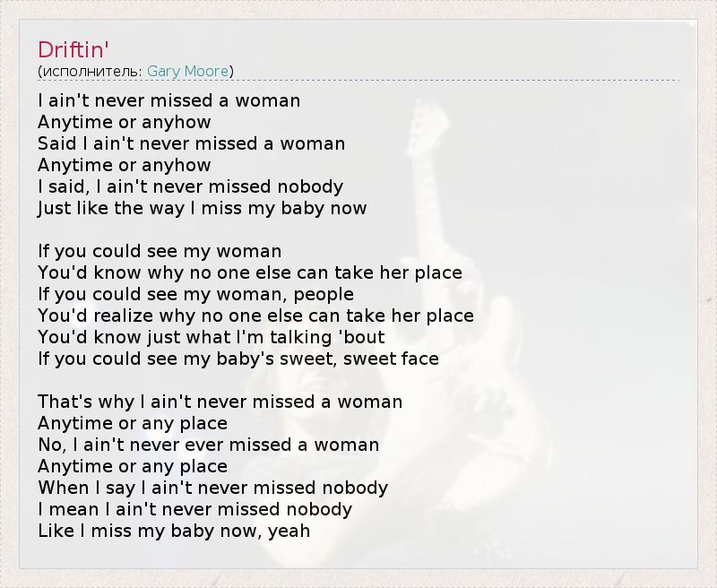
Task: Click 'You'd know why no one else' line
Action: pyautogui.click(x=250, y=272)
